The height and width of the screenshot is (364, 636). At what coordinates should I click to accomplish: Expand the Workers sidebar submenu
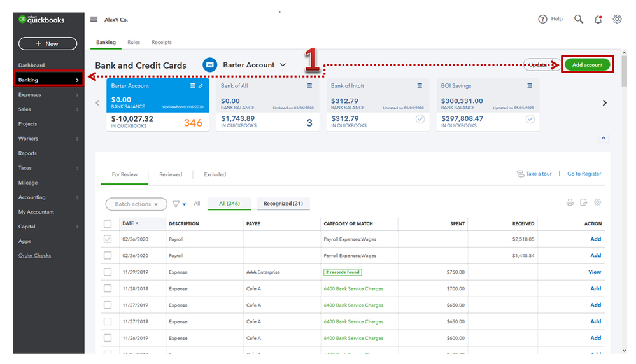[77, 139]
